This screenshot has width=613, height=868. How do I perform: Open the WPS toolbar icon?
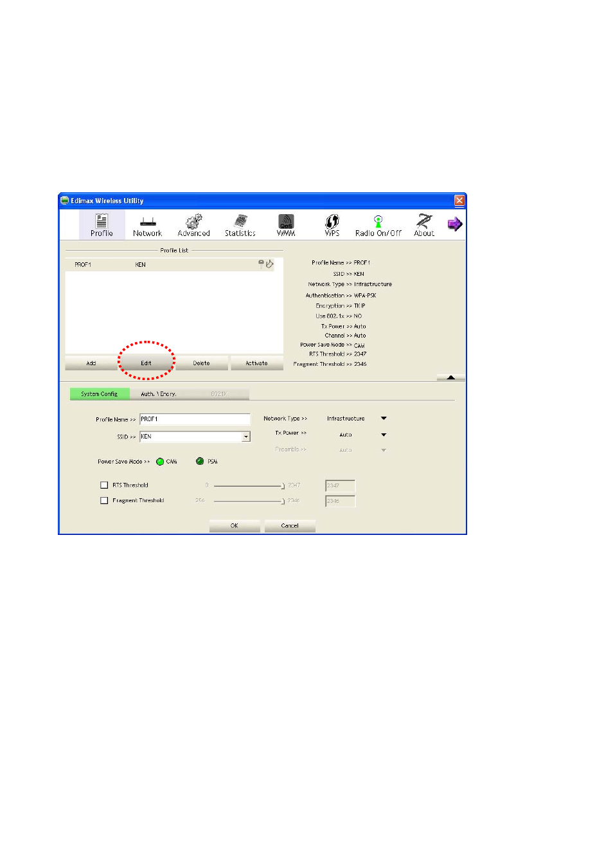332,224
